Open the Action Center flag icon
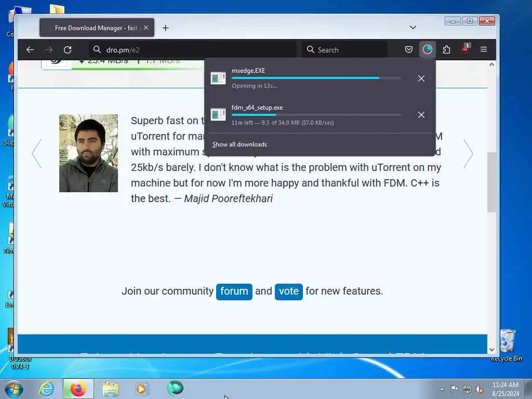 click(454, 389)
